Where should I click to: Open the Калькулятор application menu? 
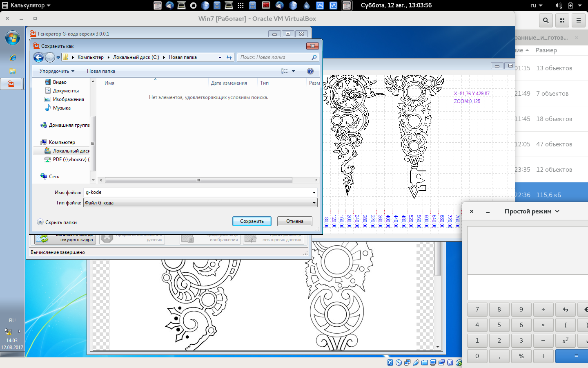[x=27, y=5]
